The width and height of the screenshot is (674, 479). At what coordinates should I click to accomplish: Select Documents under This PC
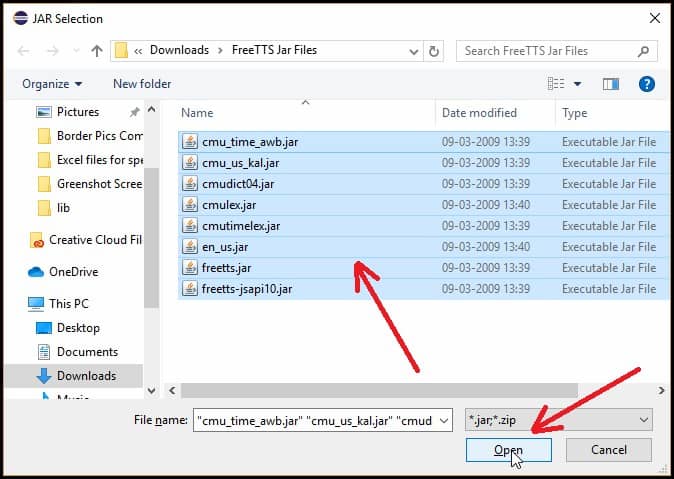[77, 352]
